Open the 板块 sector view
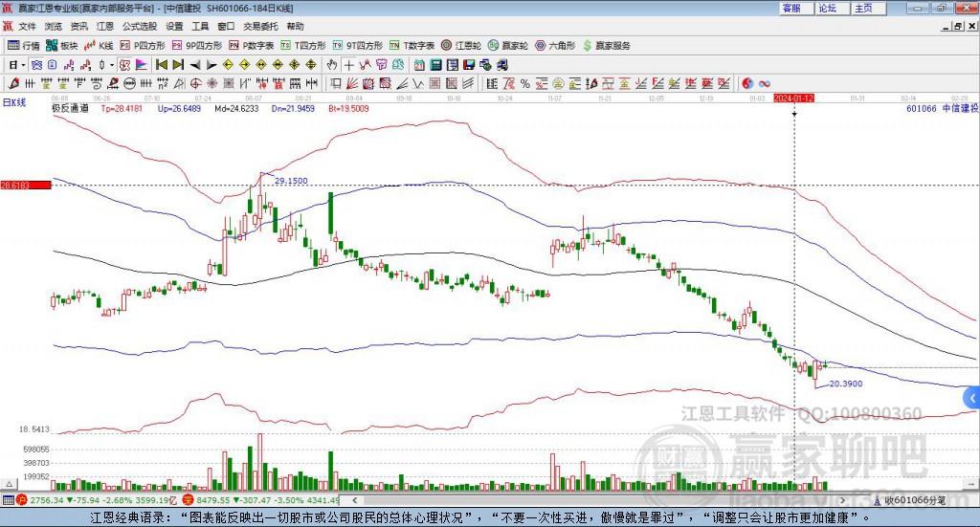 coord(62,46)
